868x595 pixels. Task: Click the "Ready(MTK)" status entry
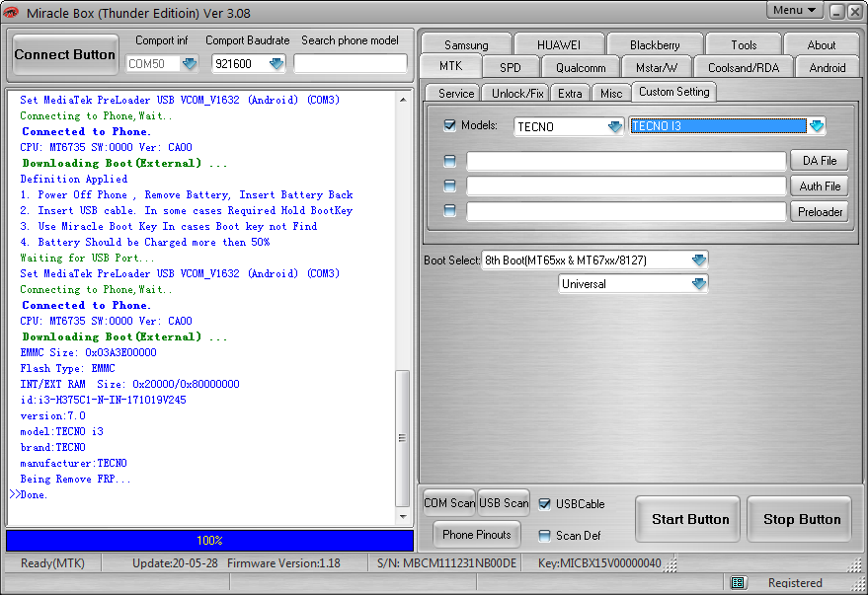tap(52, 563)
